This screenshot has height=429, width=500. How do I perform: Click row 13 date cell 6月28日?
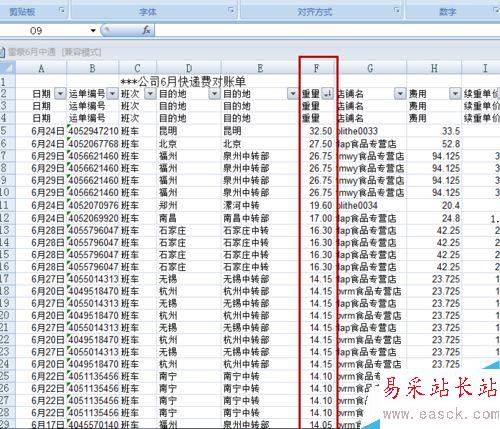tap(41, 230)
